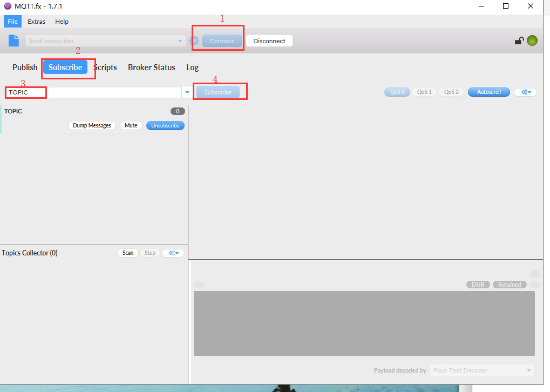Open subscribe settings gears menu at top right
Viewport: 550px width, 392px height.
click(525, 92)
